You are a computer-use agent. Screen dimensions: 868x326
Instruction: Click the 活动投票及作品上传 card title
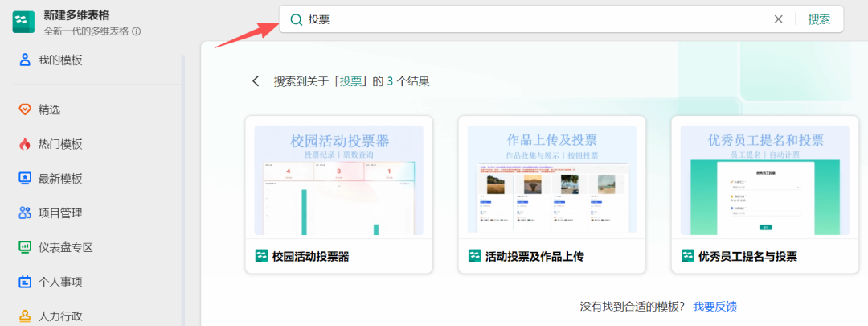(x=534, y=257)
